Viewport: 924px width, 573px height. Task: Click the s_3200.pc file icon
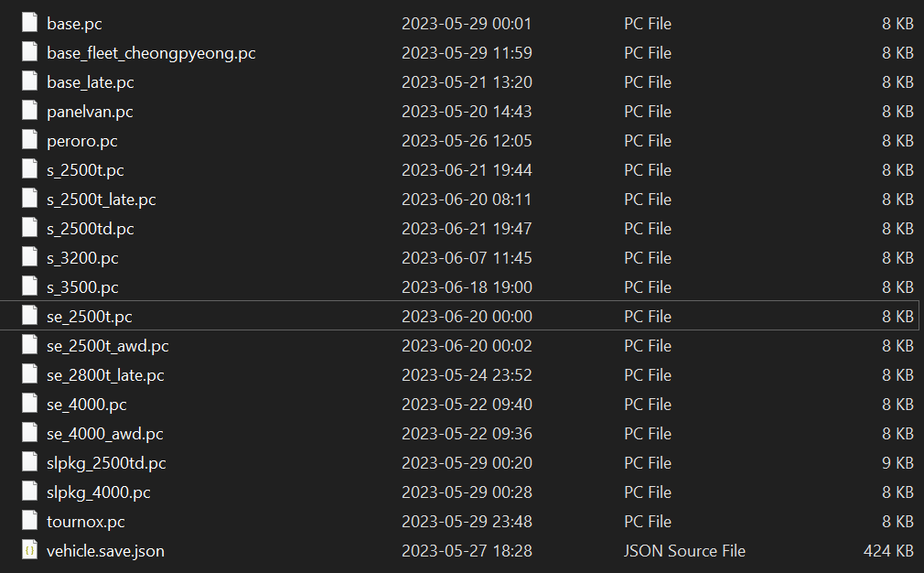[x=30, y=258]
